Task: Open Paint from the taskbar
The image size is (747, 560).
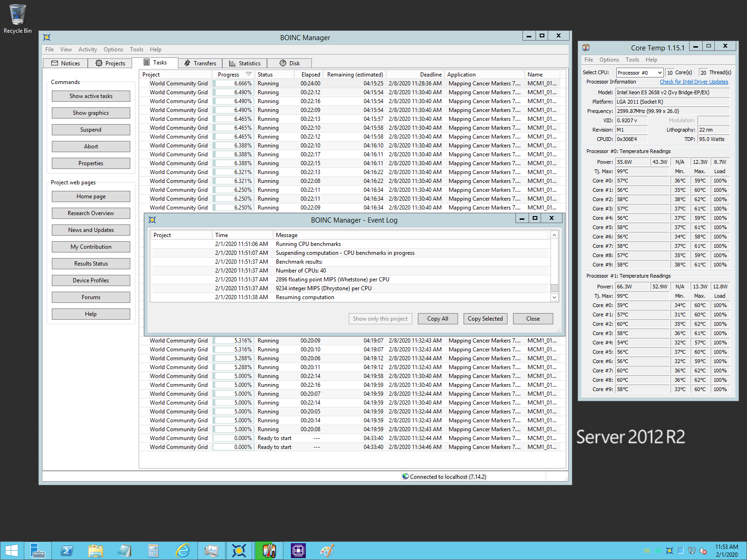Action: coord(327,551)
